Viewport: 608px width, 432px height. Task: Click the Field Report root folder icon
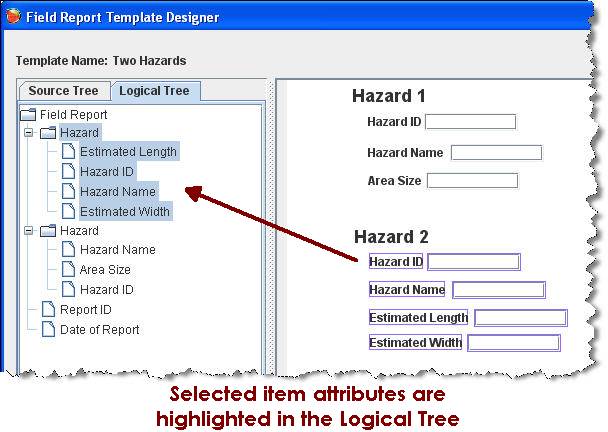[27, 115]
